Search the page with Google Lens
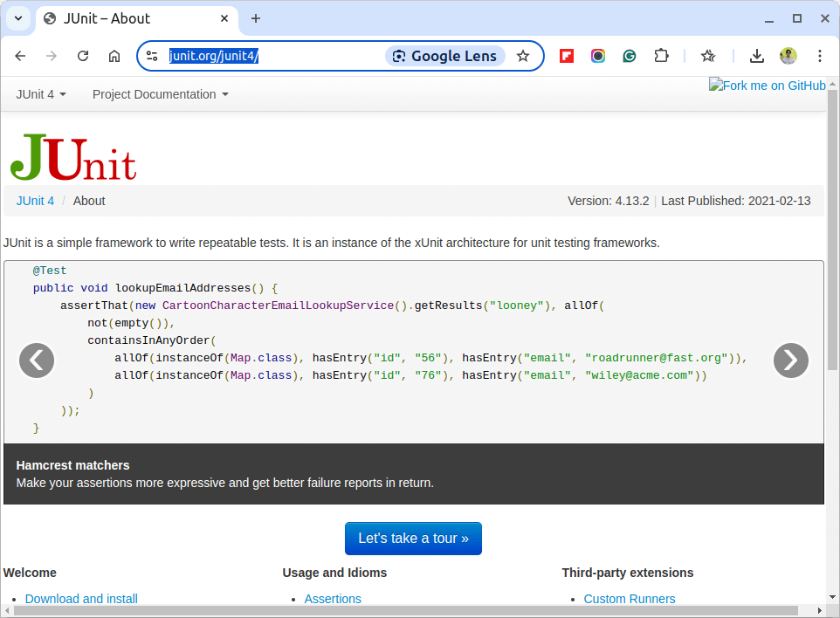 [445, 56]
